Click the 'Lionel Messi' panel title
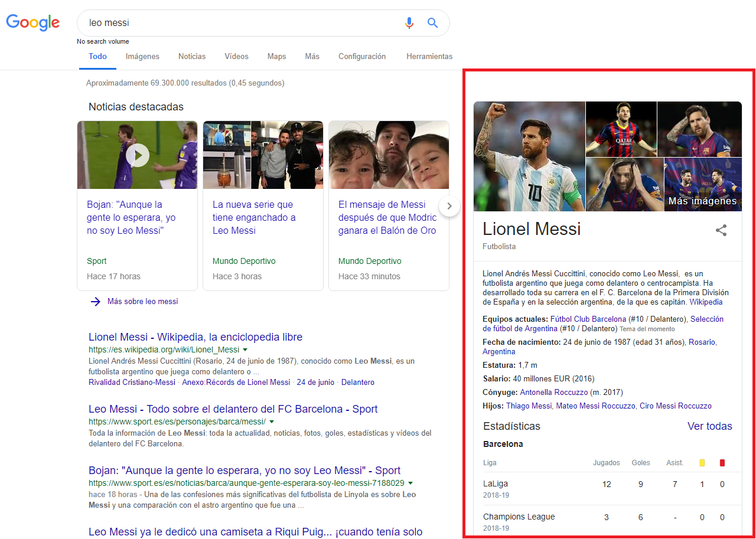 coord(532,228)
